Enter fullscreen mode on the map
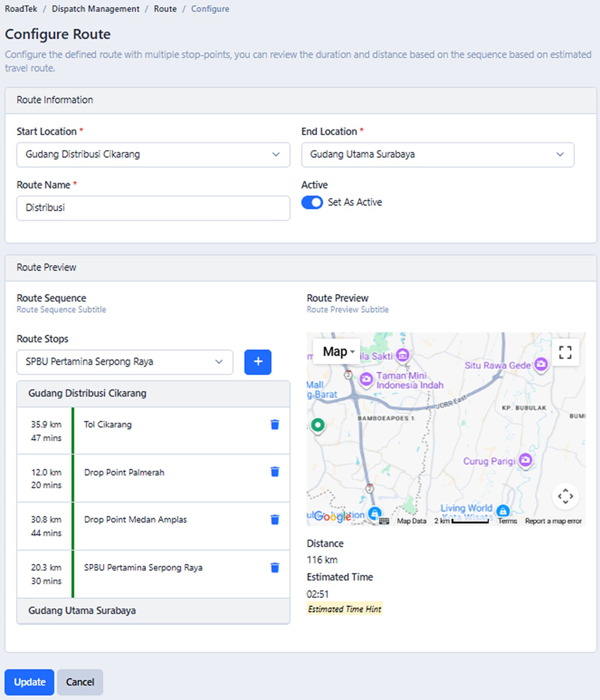Image resolution: width=600 pixels, height=700 pixels. pos(565,352)
